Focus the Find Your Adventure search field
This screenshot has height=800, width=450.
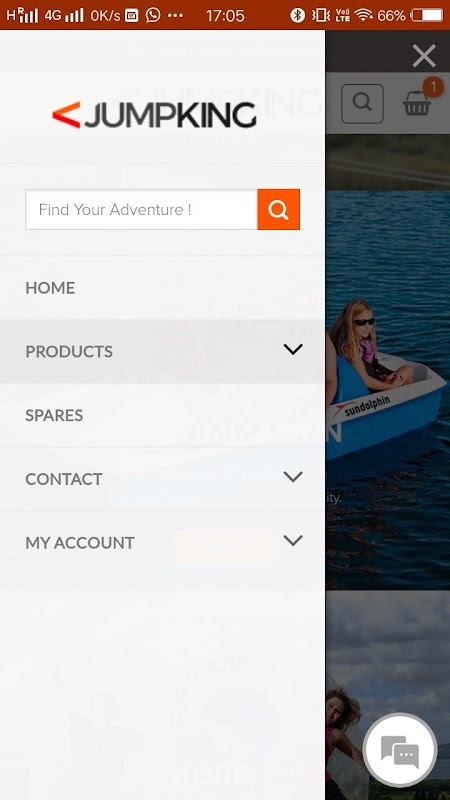coord(141,209)
